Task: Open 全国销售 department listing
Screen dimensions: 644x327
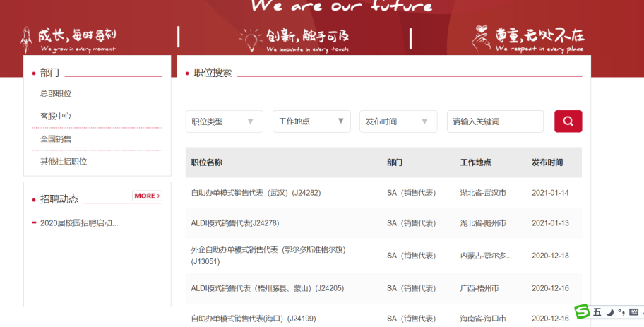Action: (x=56, y=138)
